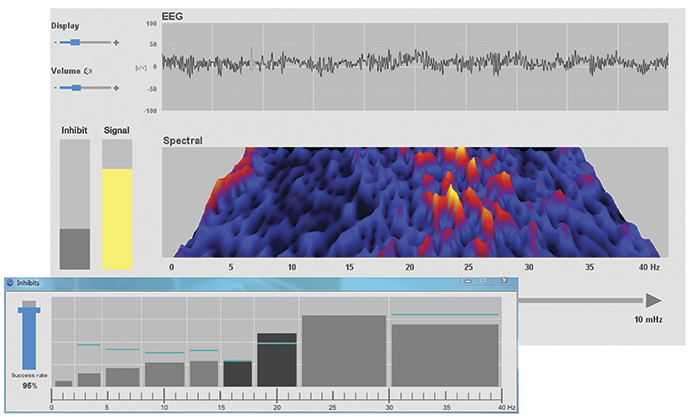The image size is (692, 417).
Task: Click the minus sign on the Display slider
Action: [54, 42]
